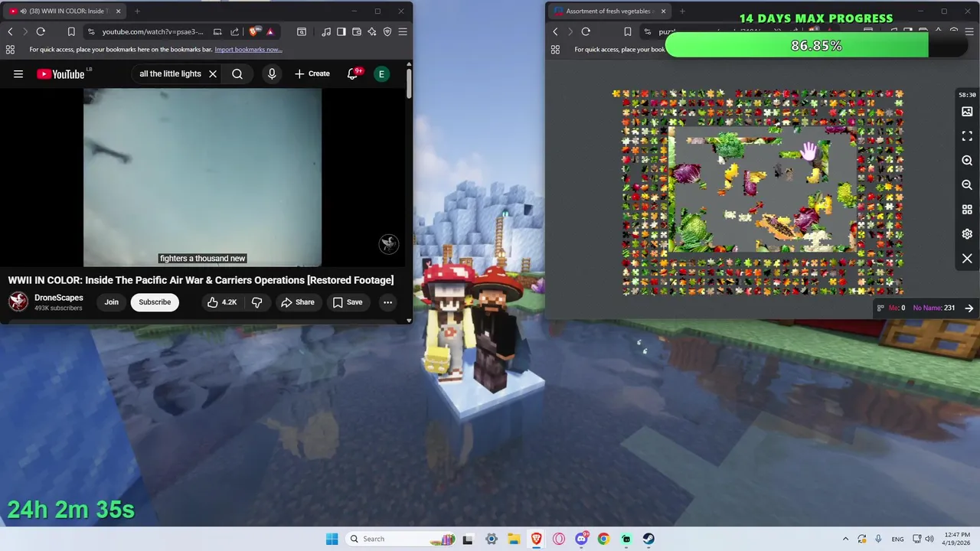This screenshot has height=551, width=980.
Task: Close the Assortment of fresh vegetables tab
Action: pos(663,11)
